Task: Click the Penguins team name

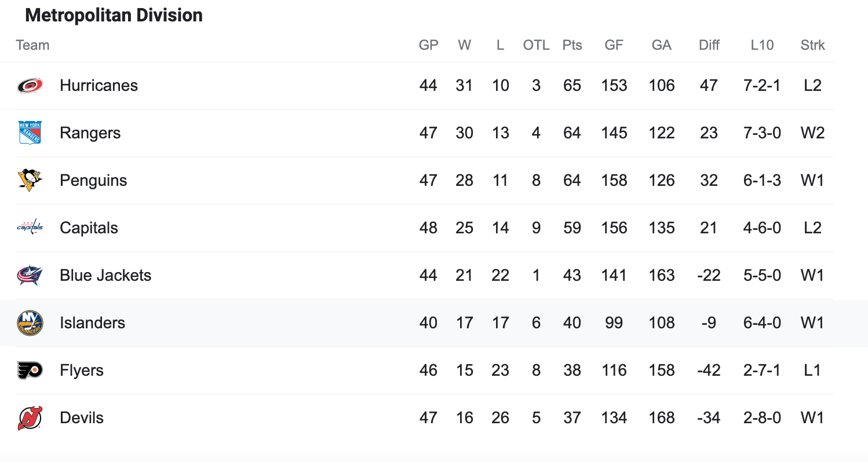Action: click(93, 181)
